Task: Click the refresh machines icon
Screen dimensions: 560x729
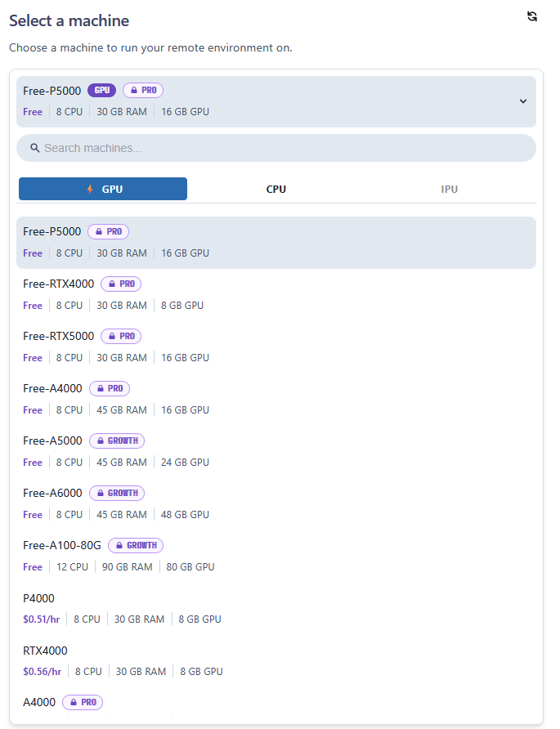Action: 532,16
